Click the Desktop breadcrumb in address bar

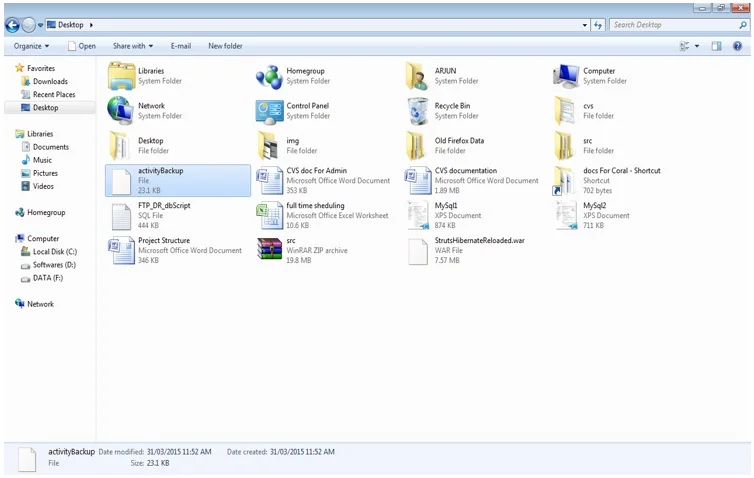71,25
